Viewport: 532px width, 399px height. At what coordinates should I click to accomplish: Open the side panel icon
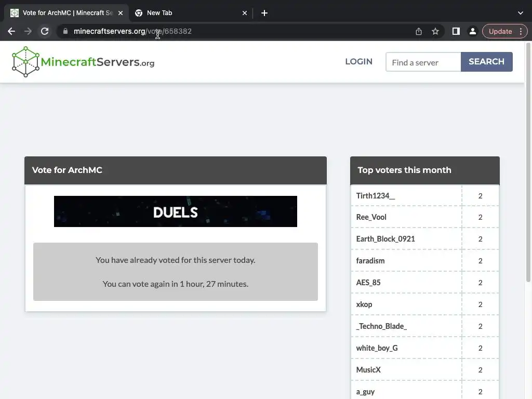tap(456, 31)
